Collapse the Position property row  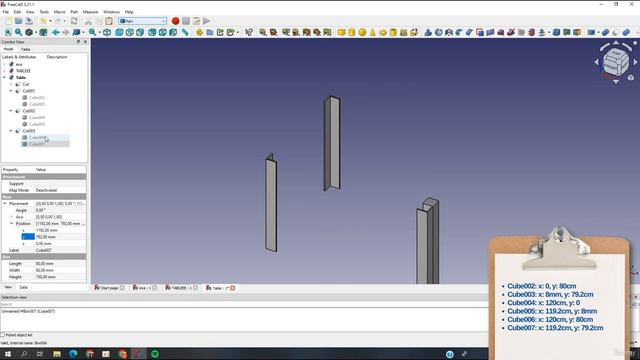(11, 223)
